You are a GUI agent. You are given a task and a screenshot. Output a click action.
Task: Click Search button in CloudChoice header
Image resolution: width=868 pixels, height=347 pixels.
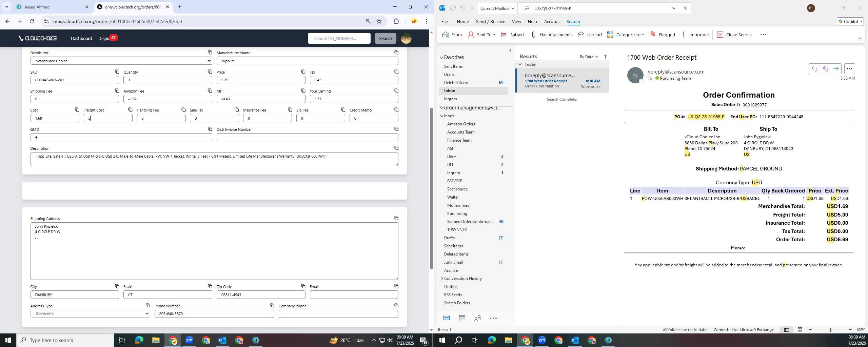point(385,38)
